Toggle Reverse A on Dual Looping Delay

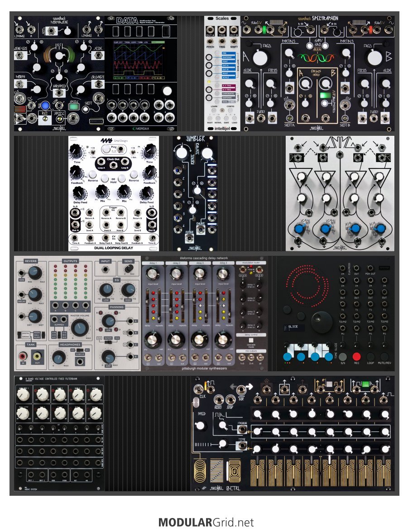click(93, 175)
